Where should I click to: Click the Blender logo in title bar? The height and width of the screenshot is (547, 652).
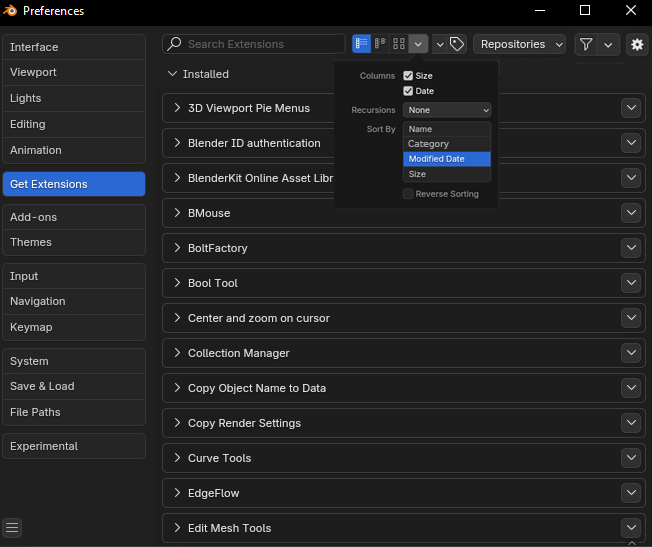(10, 10)
